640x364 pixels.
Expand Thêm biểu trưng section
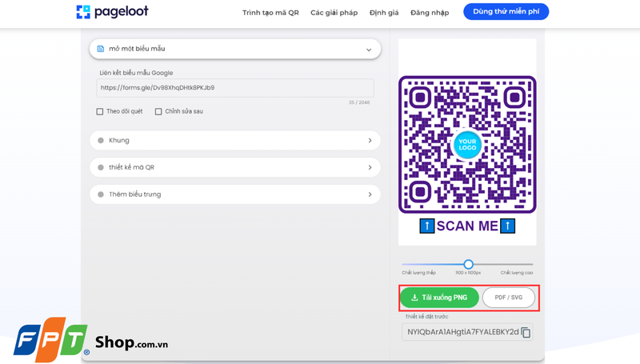[235, 194]
